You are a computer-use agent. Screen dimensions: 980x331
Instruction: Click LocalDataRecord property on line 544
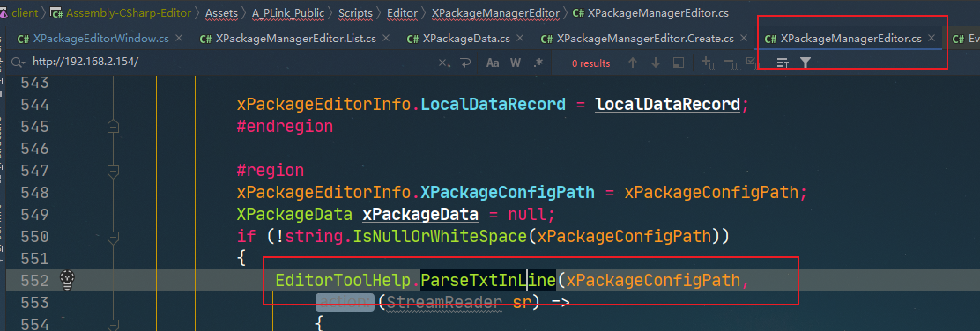click(494, 104)
